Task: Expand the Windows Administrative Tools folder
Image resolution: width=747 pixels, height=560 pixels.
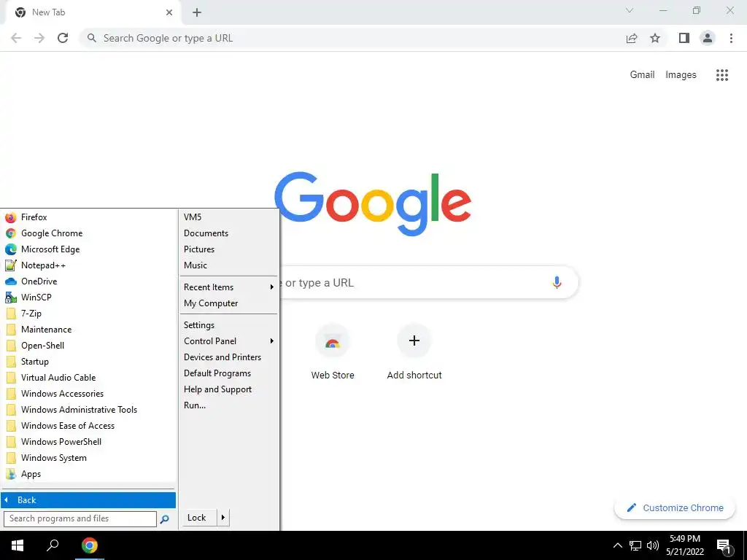Action: coord(89,410)
